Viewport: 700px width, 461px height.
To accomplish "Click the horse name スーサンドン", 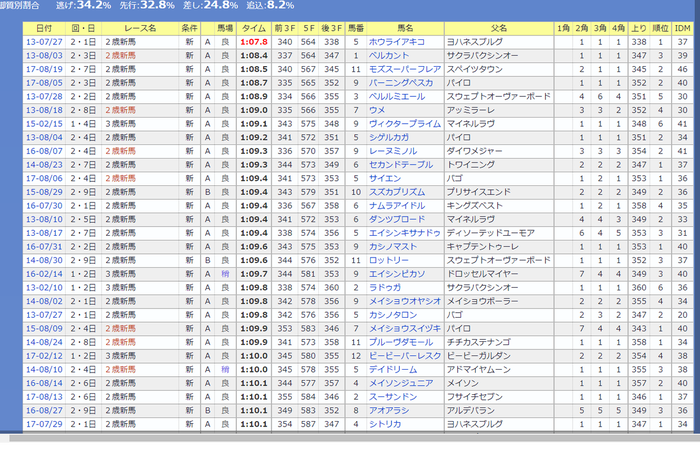I will point(392,397).
